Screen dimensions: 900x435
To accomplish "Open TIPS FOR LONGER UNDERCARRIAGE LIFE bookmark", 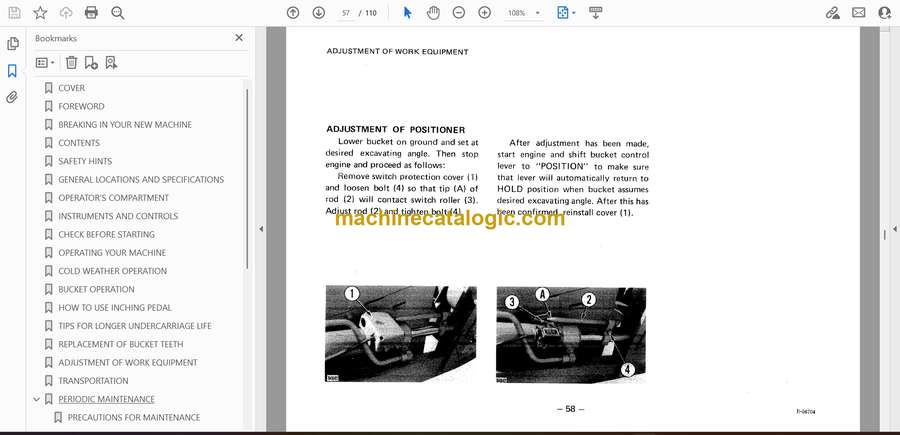I will tap(135, 327).
